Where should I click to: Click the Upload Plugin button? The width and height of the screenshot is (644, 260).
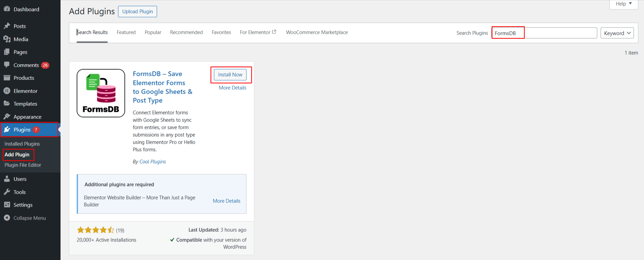tap(137, 11)
